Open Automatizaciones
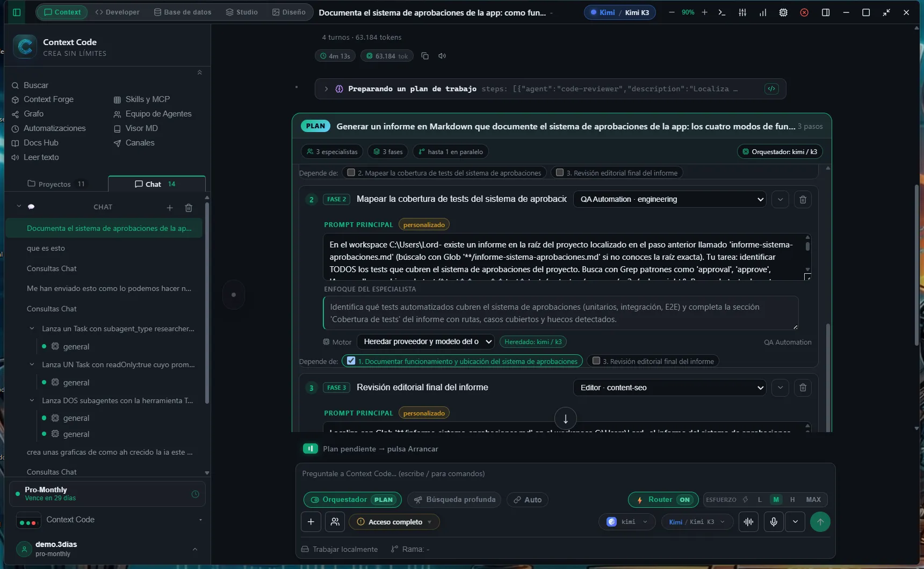The height and width of the screenshot is (569, 924). click(x=48, y=128)
